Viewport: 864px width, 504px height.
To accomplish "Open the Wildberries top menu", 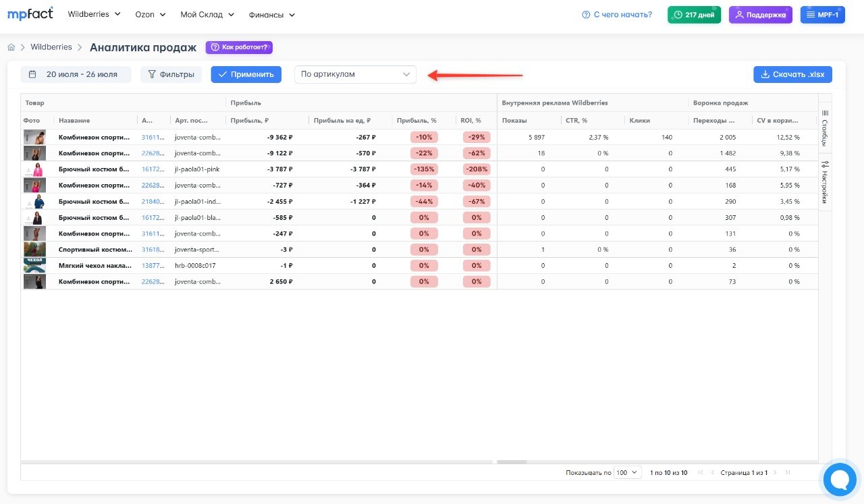I will pos(94,14).
